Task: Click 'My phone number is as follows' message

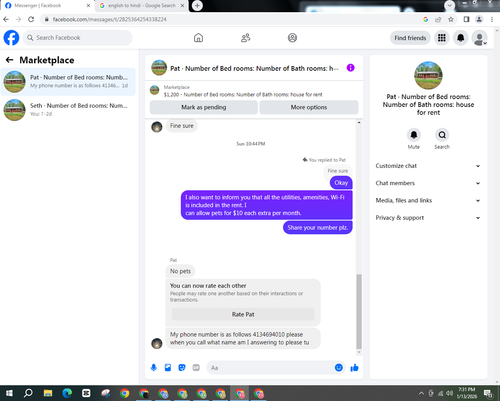Action: click(243, 338)
